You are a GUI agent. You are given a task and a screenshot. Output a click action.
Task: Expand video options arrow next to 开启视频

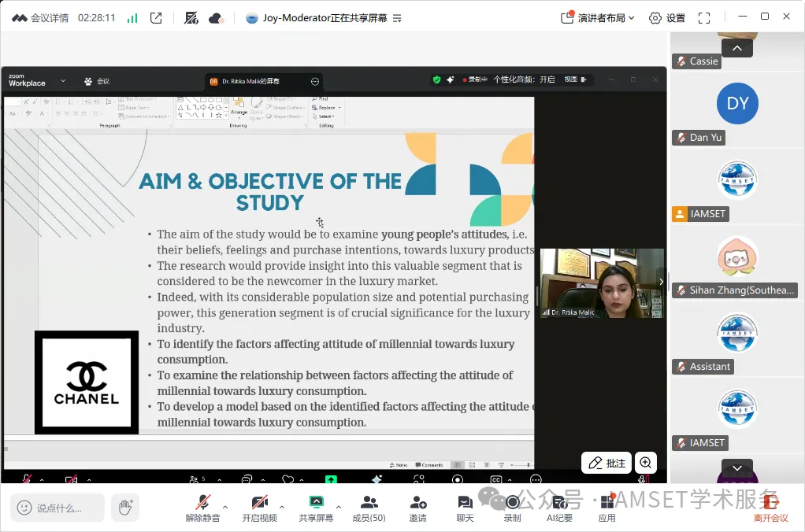click(282, 507)
